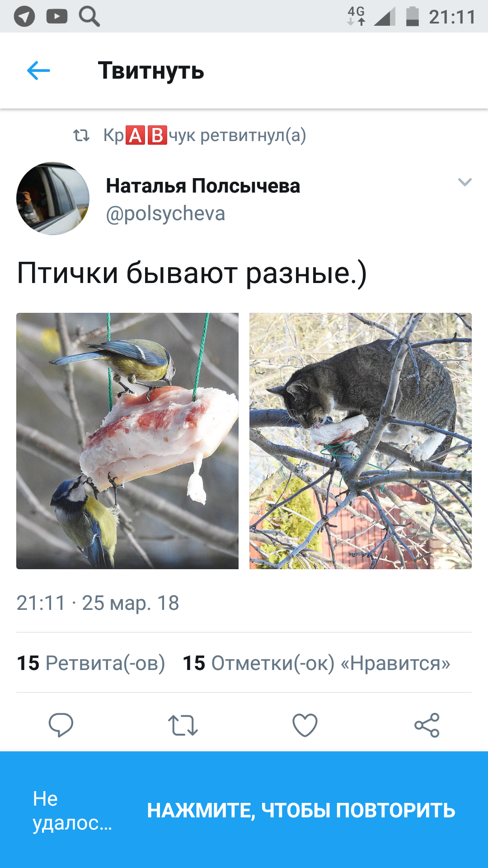488x868 pixels.
Task: View the 15 Ретвита(-ов) list
Action: pyautogui.click(x=91, y=663)
